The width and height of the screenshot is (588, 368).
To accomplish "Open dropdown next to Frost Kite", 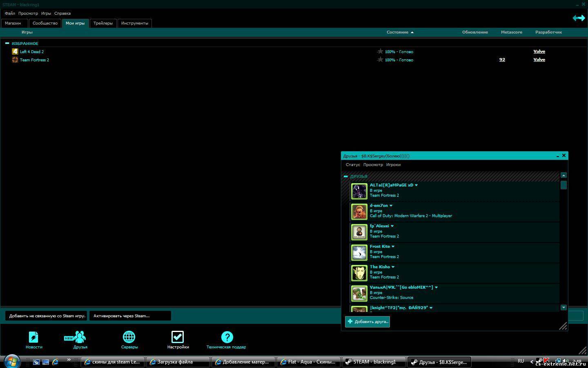I will (393, 247).
